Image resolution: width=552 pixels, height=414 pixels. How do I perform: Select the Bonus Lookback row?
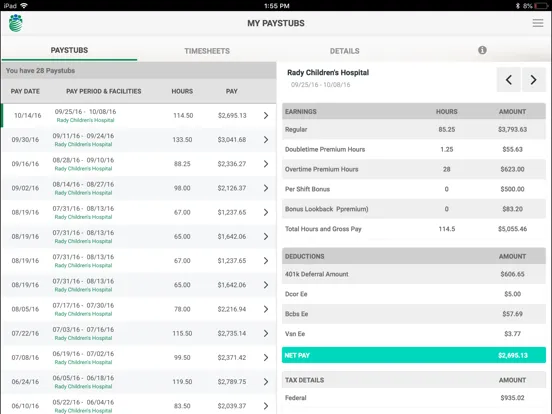point(414,209)
